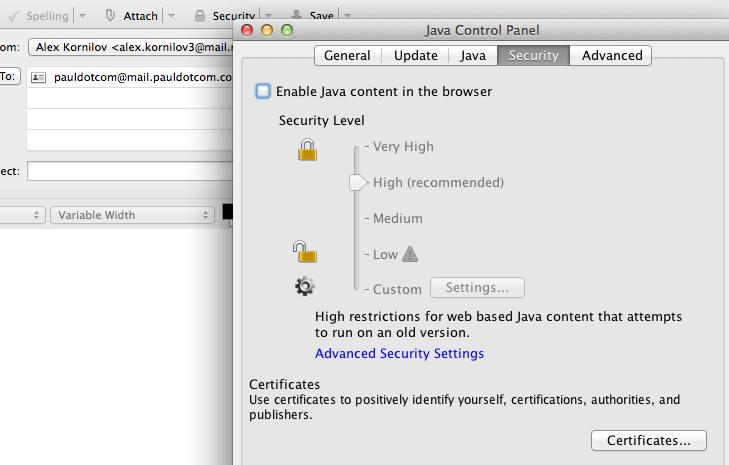Open the Update tab

[415, 56]
